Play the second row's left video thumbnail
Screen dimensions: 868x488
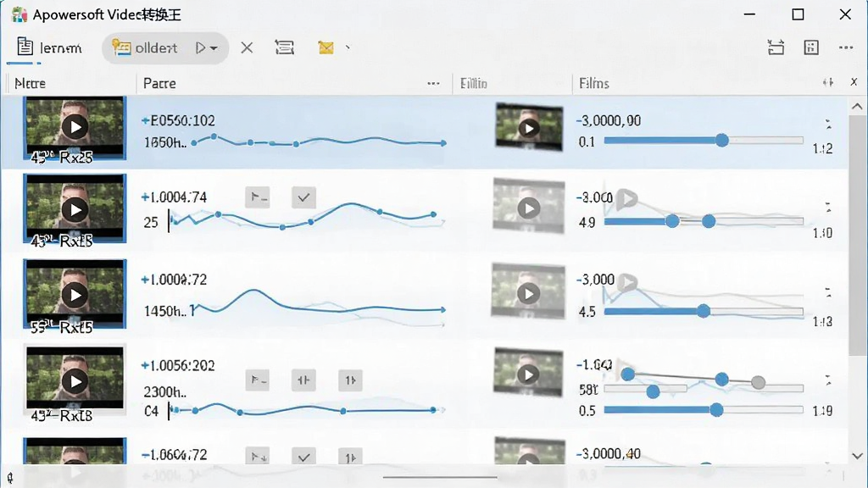click(x=75, y=209)
